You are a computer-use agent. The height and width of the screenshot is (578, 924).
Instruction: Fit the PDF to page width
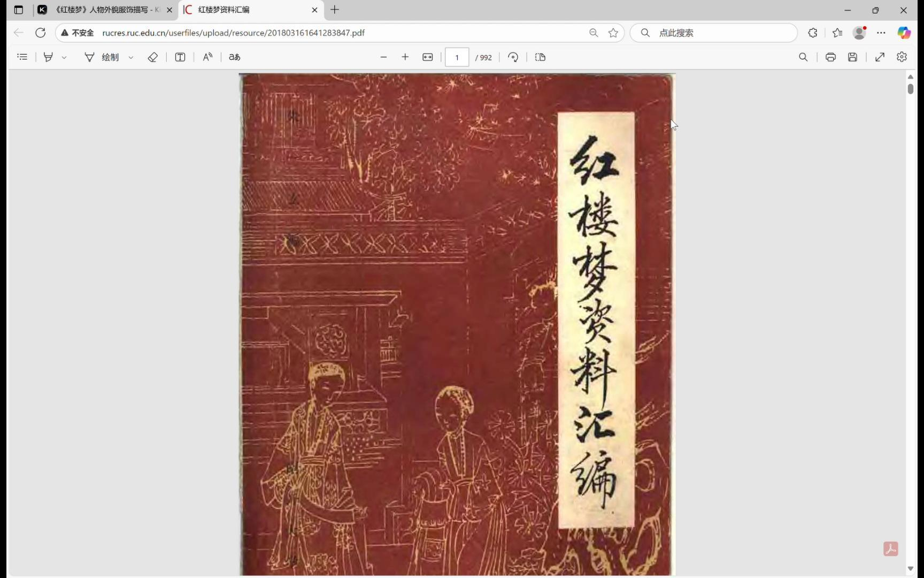pos(428,57)
